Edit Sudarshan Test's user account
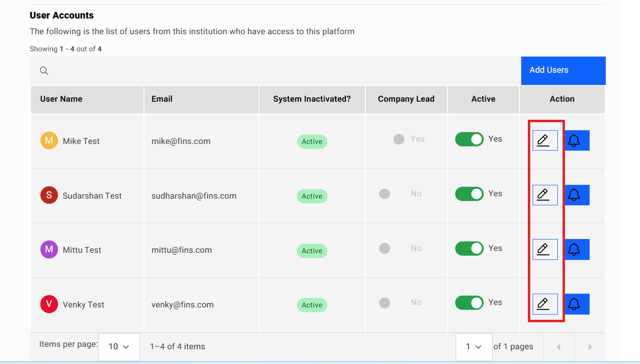640x364 pixels. click(544, 195)
